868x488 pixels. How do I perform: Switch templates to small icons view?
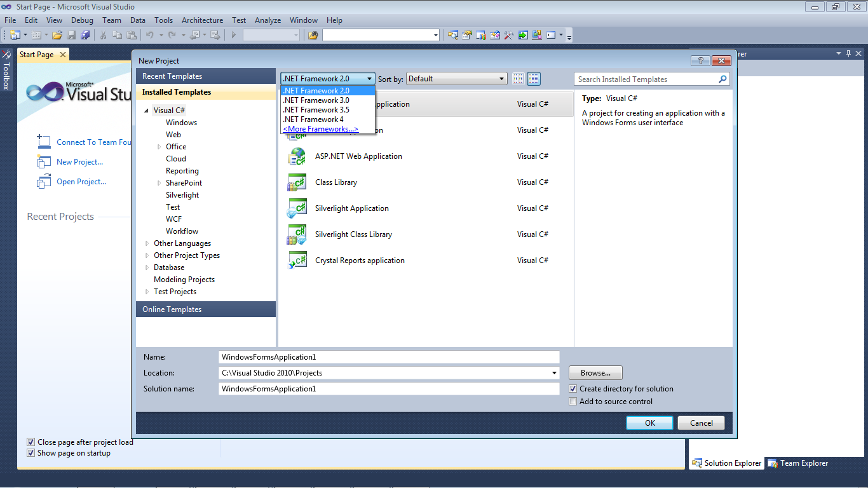coord(519,79)
